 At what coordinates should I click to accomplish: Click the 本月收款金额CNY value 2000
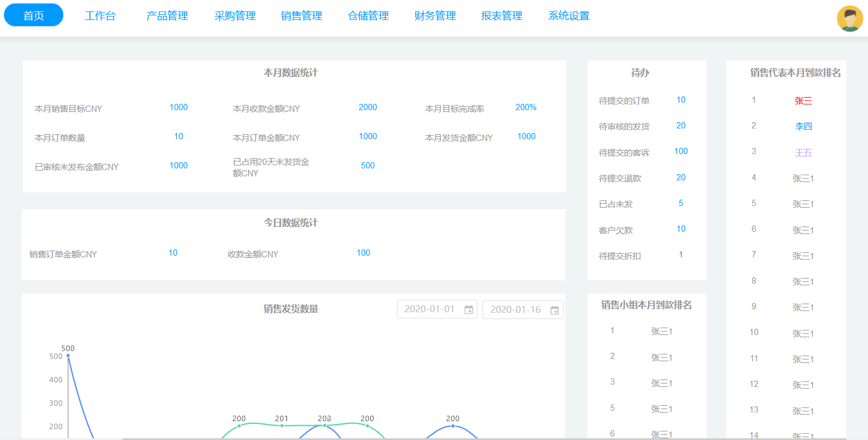[x=368, y=107]
